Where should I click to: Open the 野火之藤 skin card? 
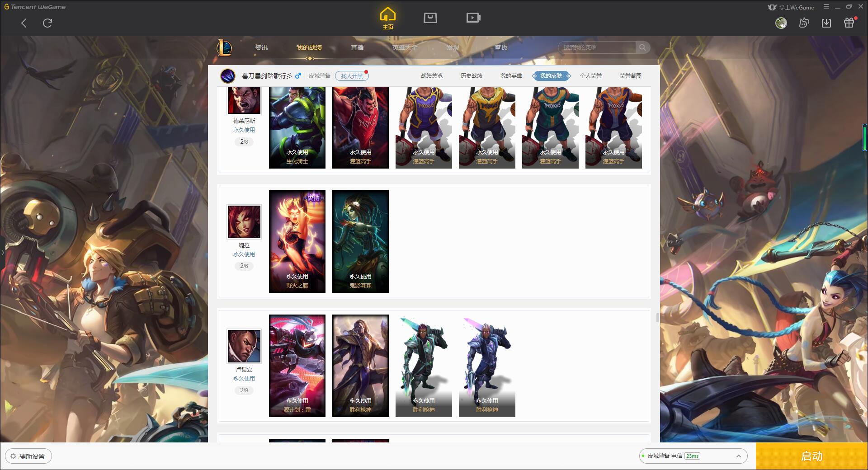(297, 241)
